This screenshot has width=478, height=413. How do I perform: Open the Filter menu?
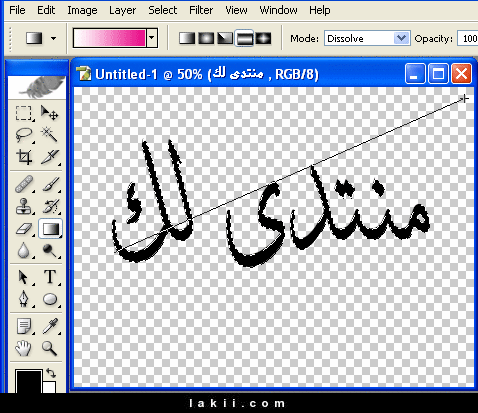tap(201, 10)
